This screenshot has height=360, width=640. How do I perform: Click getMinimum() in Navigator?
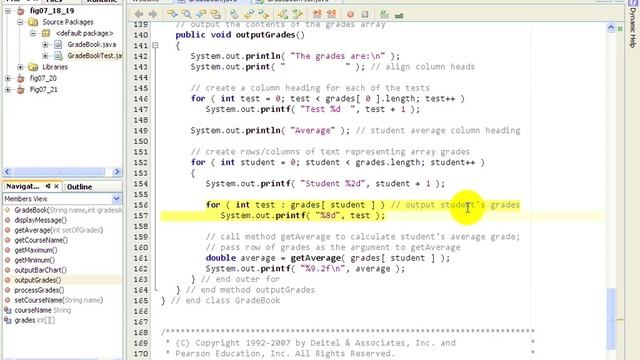pyautogui.click(x=35, y=260)
